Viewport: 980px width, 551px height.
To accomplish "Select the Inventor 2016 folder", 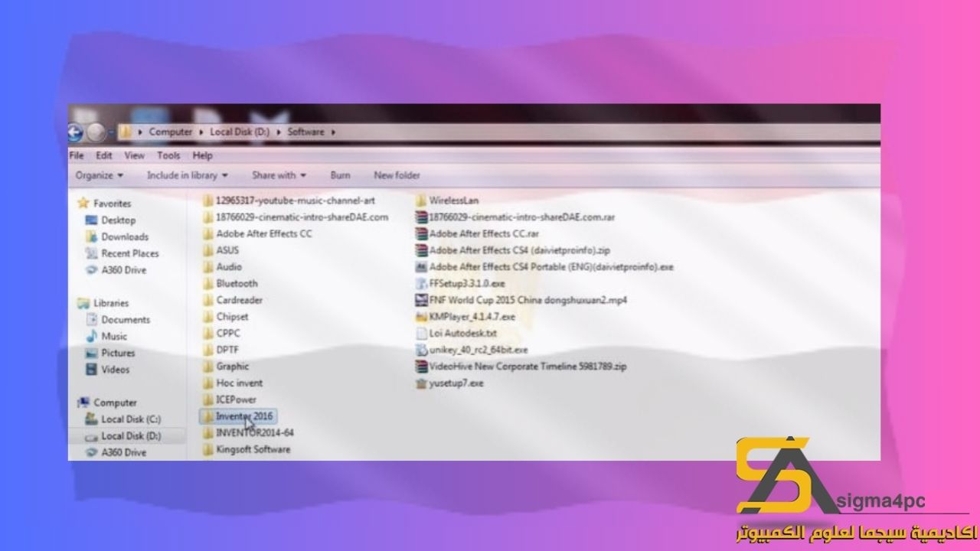I will point(237,416).
